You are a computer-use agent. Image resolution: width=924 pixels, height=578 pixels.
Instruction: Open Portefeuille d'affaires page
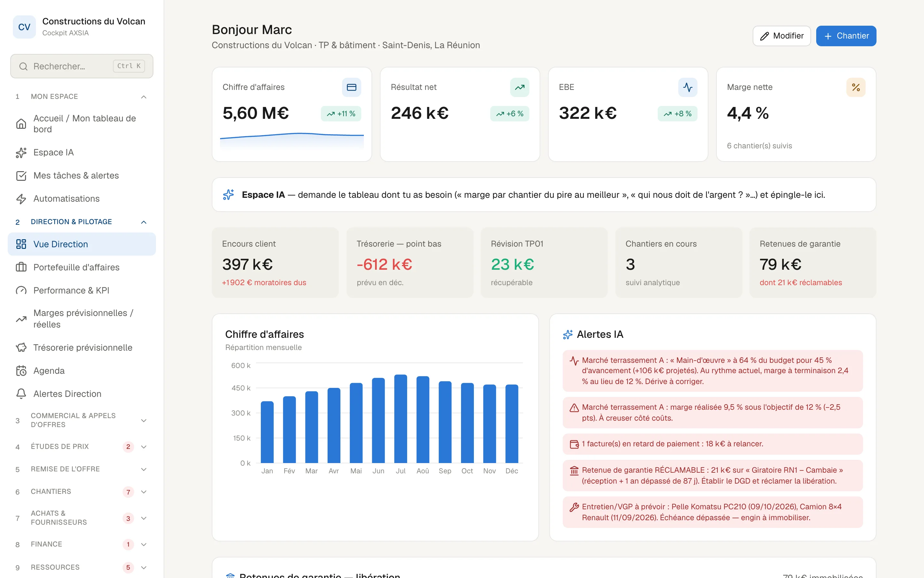coord(82,267)
